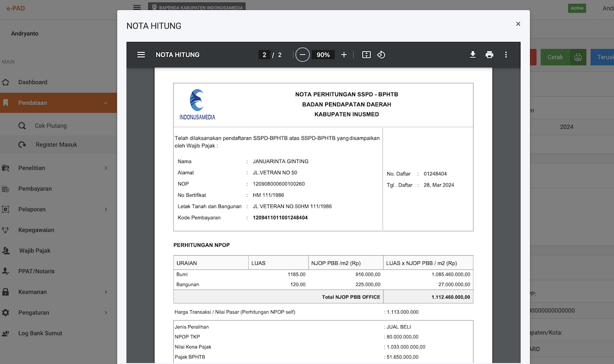Screen dimensions: 614x364
Task: Download the Nota Hitung PDF
Action: 473,55
